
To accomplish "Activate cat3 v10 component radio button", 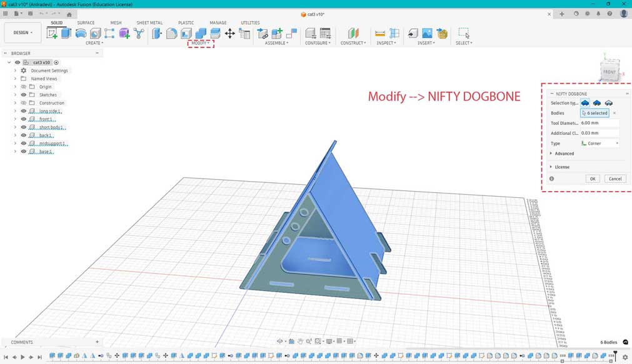I will (x=56, y=62).
